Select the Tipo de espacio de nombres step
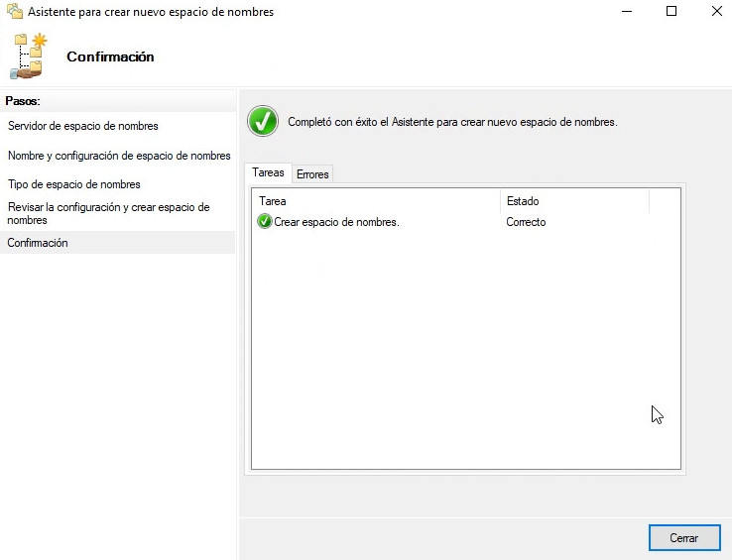This screenshot has width=732, height=560. coord(74,184)
